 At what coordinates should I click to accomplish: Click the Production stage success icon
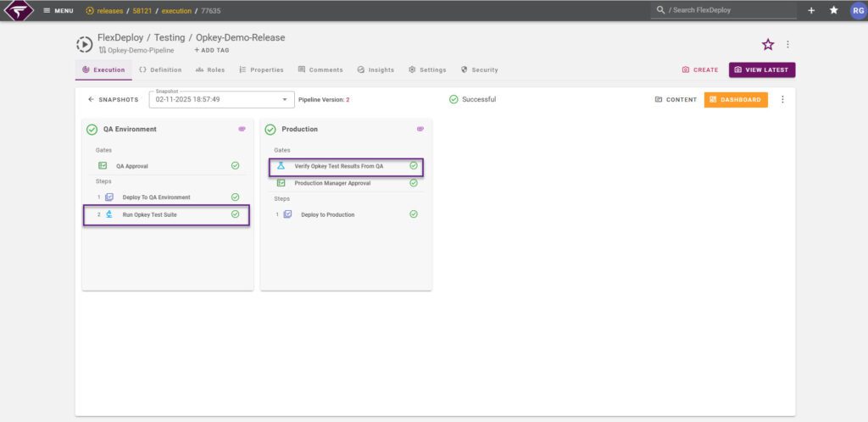click(x=270, y=130)
